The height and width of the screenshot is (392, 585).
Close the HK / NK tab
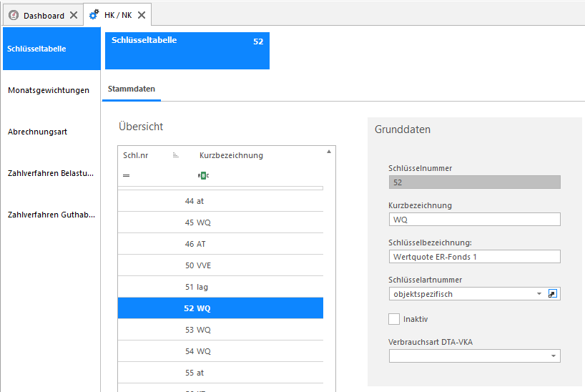point(142,15)
